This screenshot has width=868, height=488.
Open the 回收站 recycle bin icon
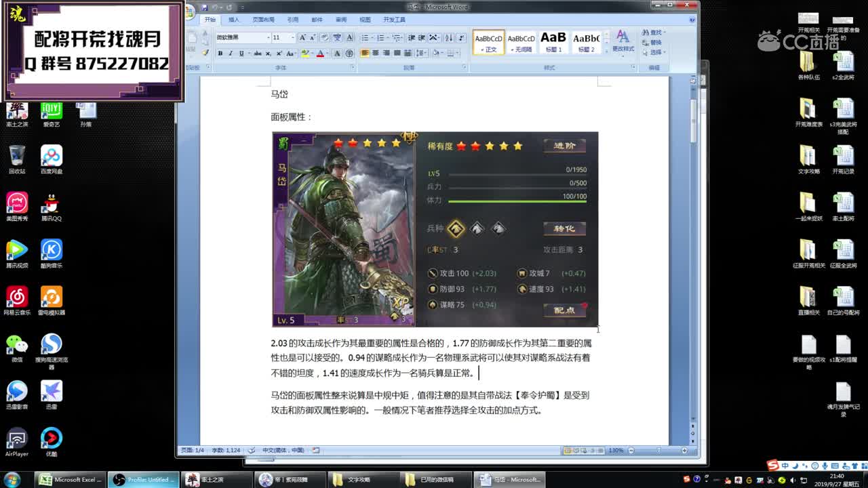[17, 160]
